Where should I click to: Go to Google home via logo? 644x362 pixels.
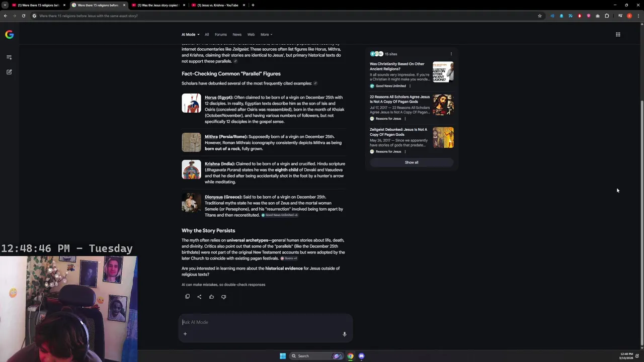coord(9,34)
